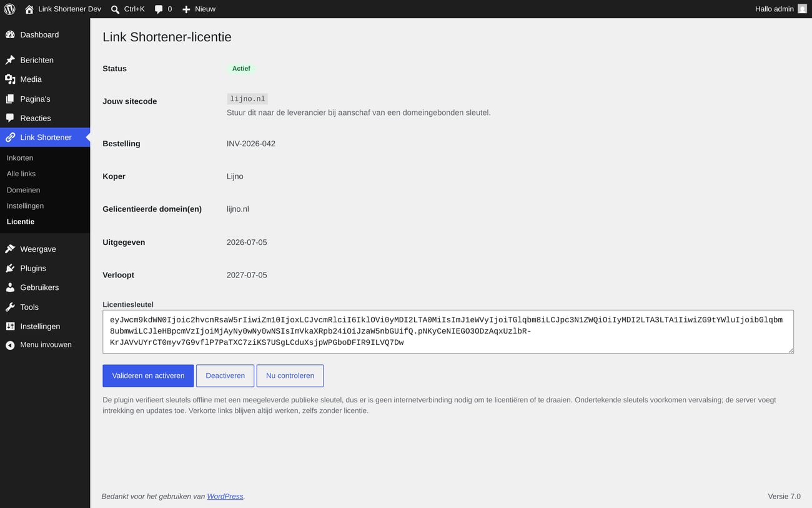Open the Berichten menu
The width and height of the screenshot is (812, 508).
pyautogui.click(x=37, y=60)
